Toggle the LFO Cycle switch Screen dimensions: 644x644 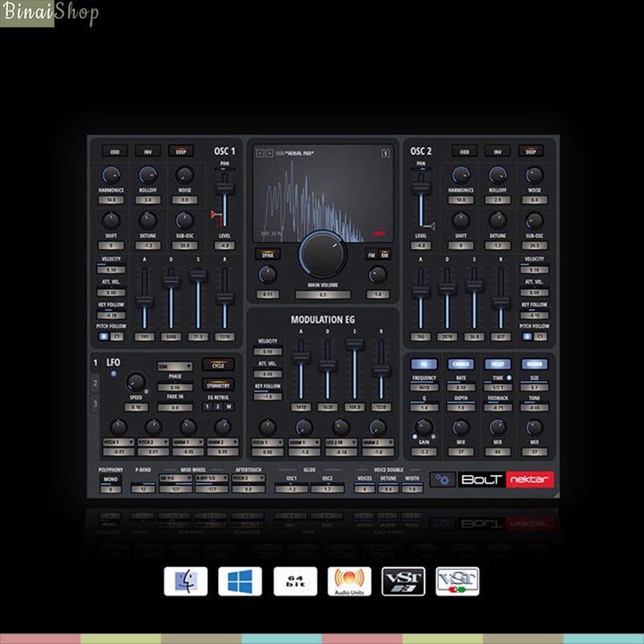click(x=218, y=365)
